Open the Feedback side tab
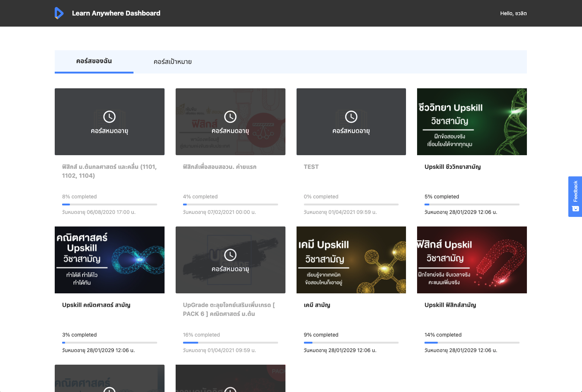This screenshot has height=392, width=582. (x=575, y=191)
